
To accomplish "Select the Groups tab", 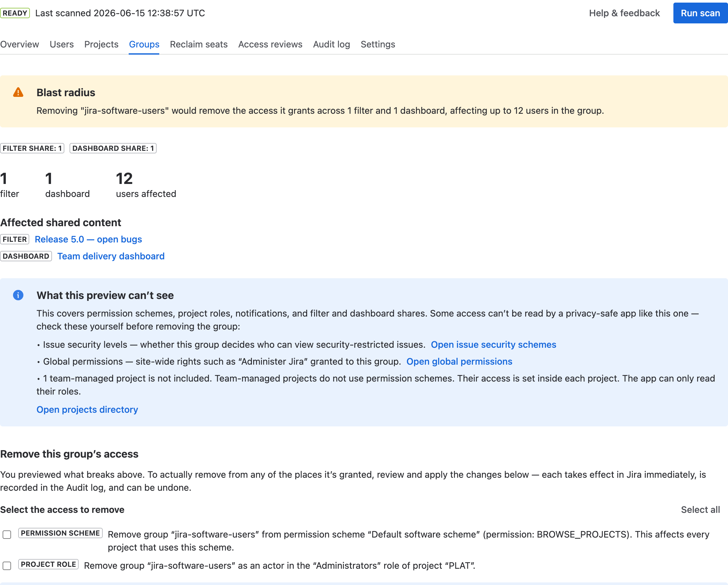I will click(x=144, y=44).
